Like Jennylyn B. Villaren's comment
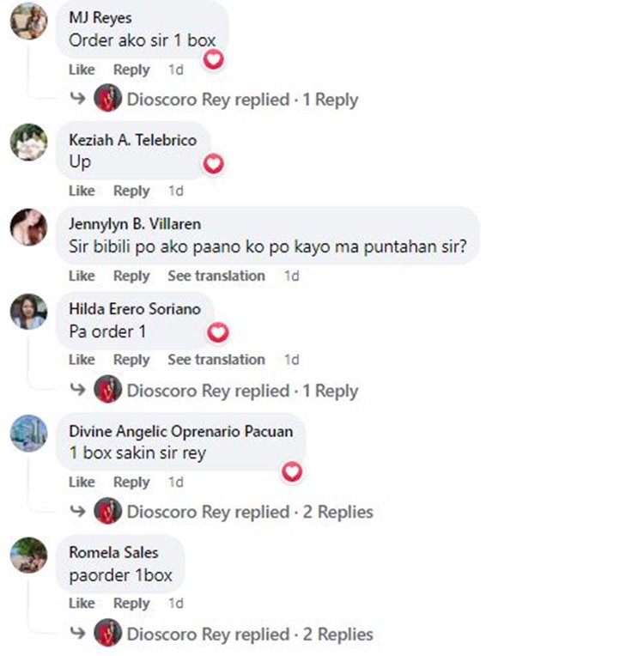This screenshot has height=656, width=644. pos(82,276)
